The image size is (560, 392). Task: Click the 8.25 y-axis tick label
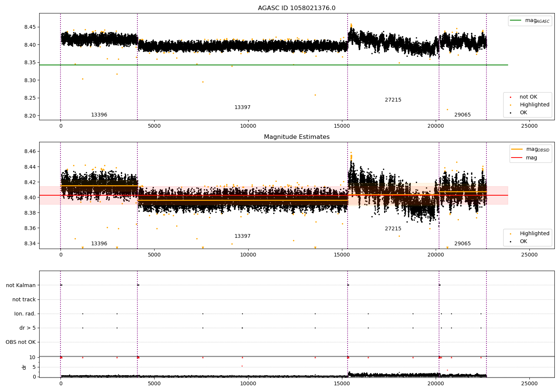(x=29, y=98)
